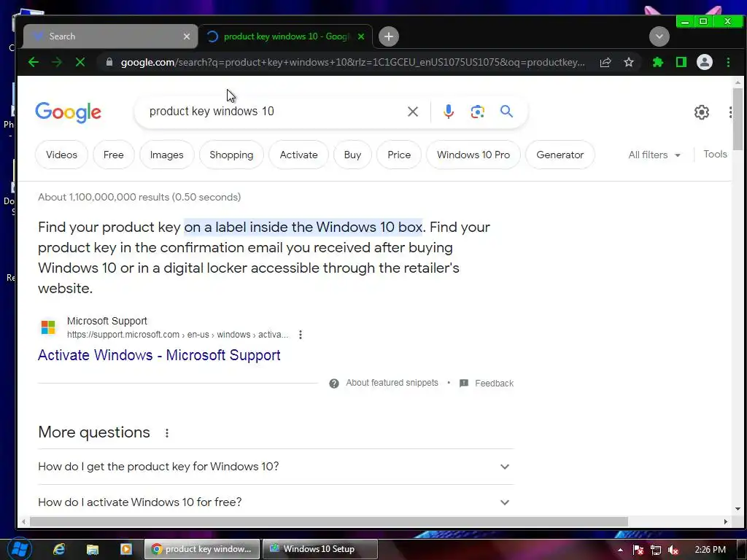Click the horizontal scrollbar thumb

point(329,521)
